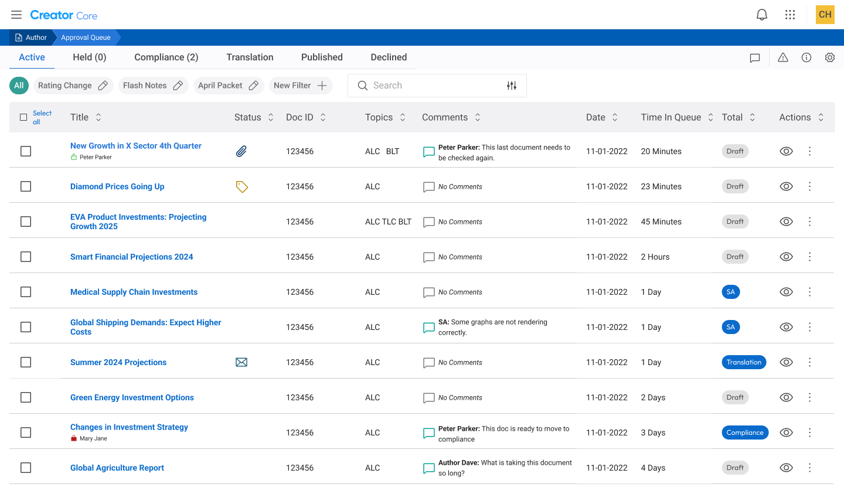844x504 pixels.
Task: Click the tag icon on Diamond Prices row
Action: pyautogui.click(x=242, y=186)
